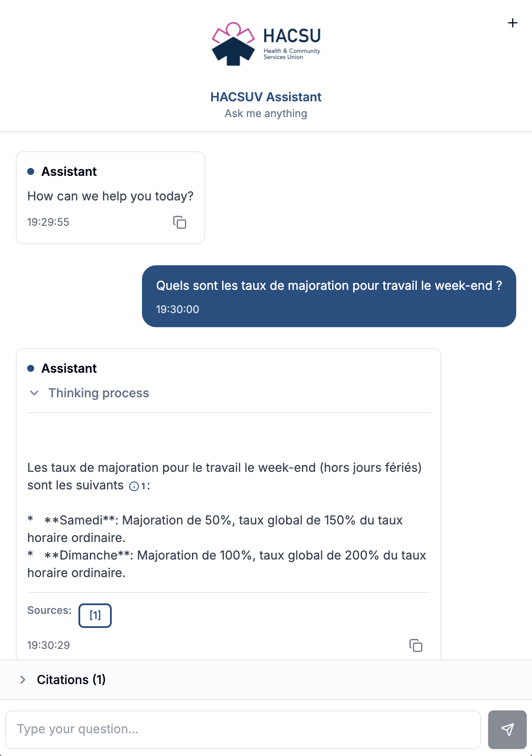The height and width of the screenshot is (756, 532).
Task: Open source [1] reference
Action: [95, 615]
